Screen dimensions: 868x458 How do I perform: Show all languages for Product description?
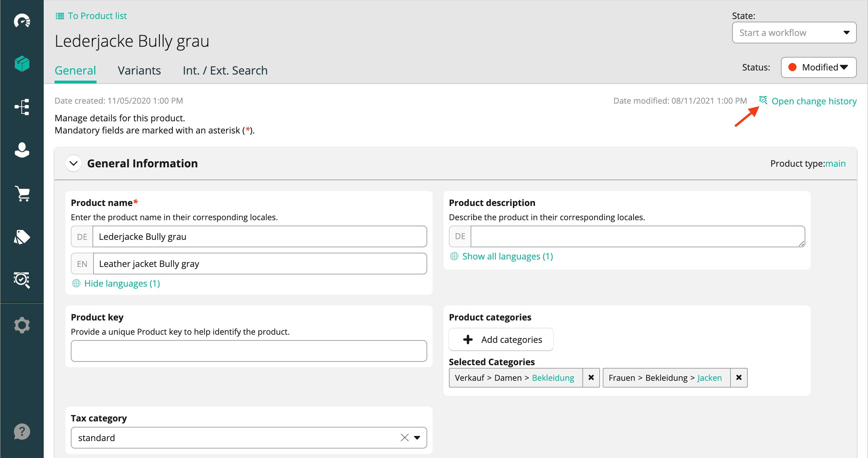tap(507, 256)
